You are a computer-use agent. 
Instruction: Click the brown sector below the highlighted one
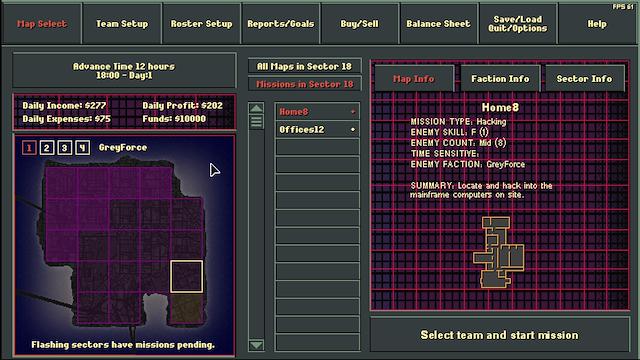(x=187, y=308)
